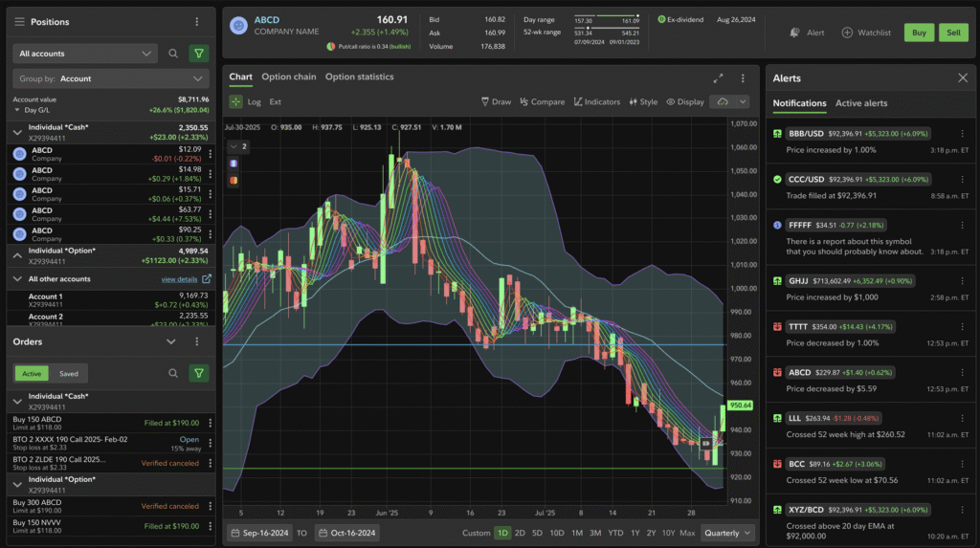Click the Positions filter funnel icon
The width and height of the screenshot is (980, 548).
coord(198,54)
